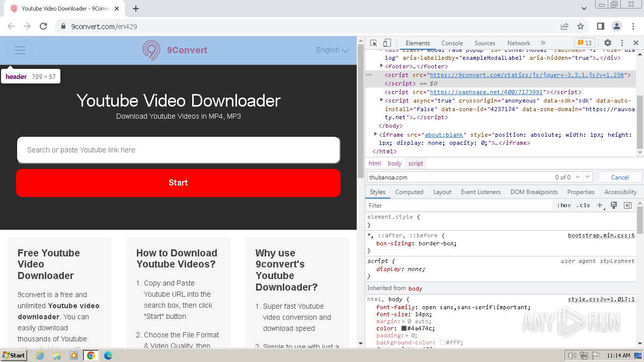Image resolution: width=644 pixels, height=362 pixels.
Task: Open the 13 issues badge
Action: point(585,43)
